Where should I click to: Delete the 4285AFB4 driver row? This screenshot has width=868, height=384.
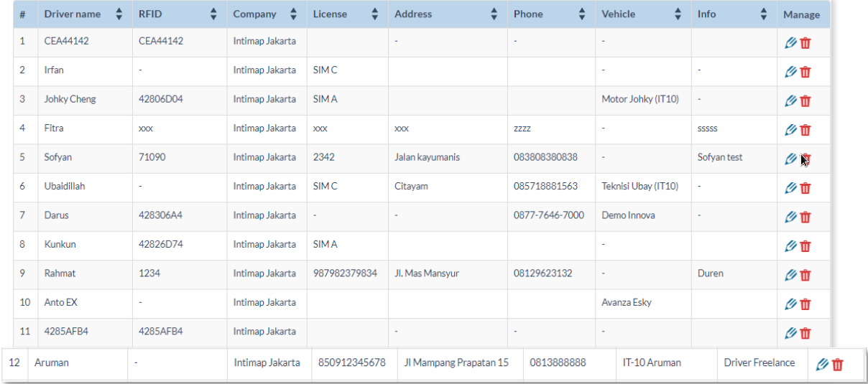(805, 333)
